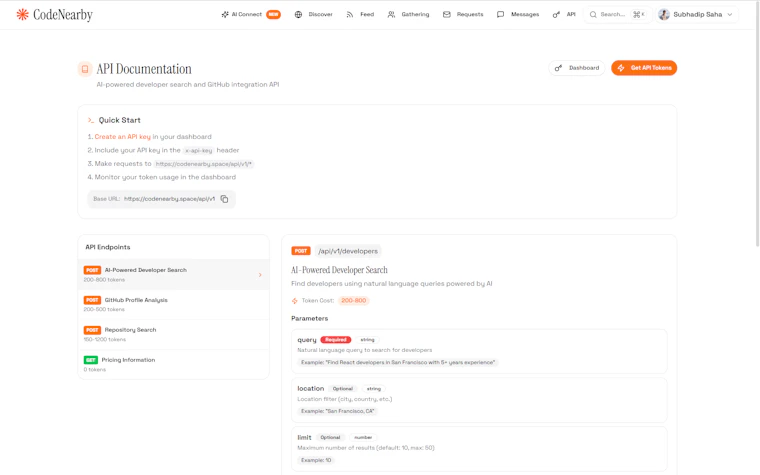
Task: Click the API key icon in navbar
Action: pos(556,15)
